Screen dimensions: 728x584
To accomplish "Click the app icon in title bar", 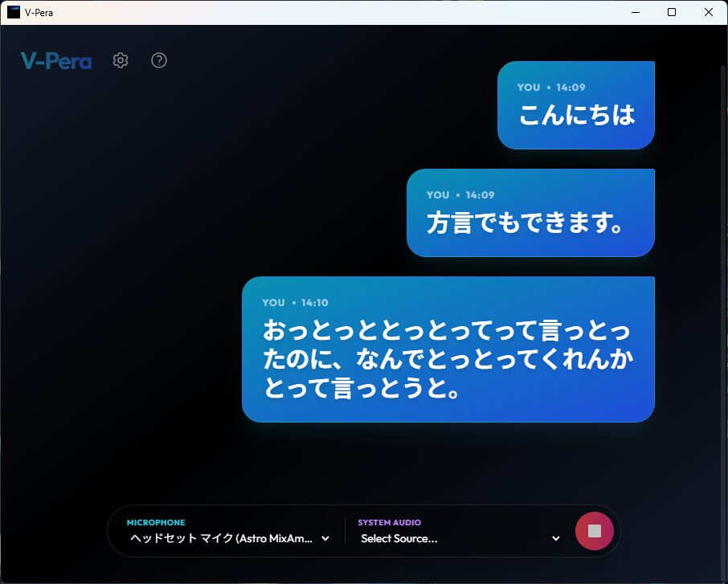I will point(13,12).
